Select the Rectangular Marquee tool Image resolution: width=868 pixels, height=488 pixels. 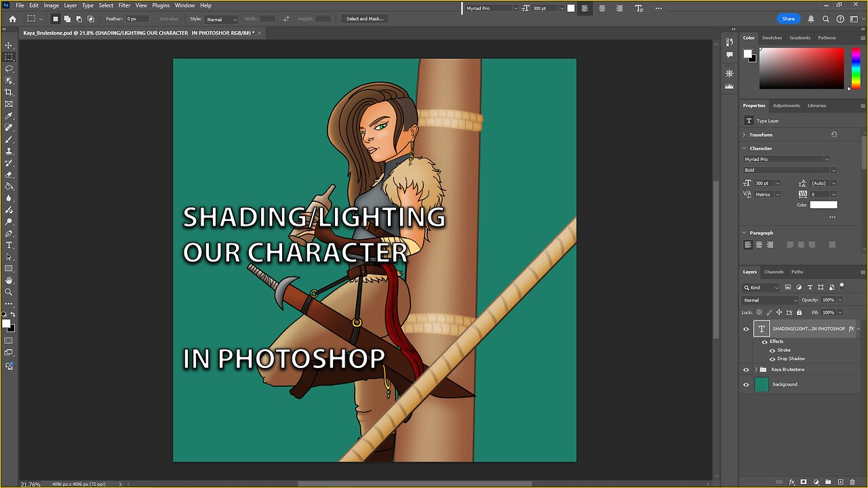point(9,57)
